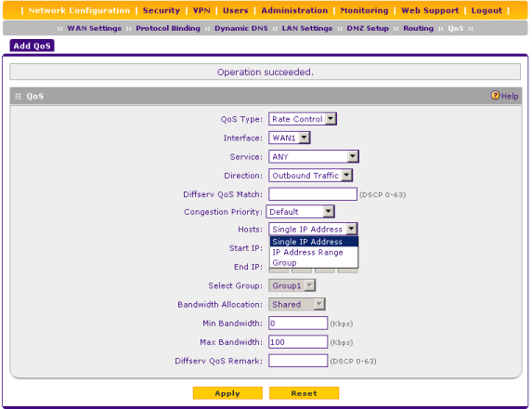Open the Routing submenu
This screenshot has width=532, height=409.
[418, 29]
